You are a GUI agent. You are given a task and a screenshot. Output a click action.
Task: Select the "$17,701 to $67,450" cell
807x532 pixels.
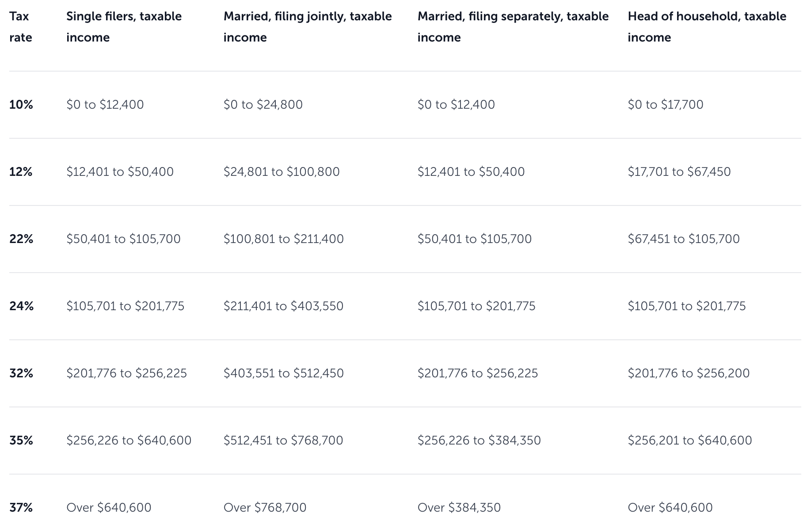tap(679, 172)
